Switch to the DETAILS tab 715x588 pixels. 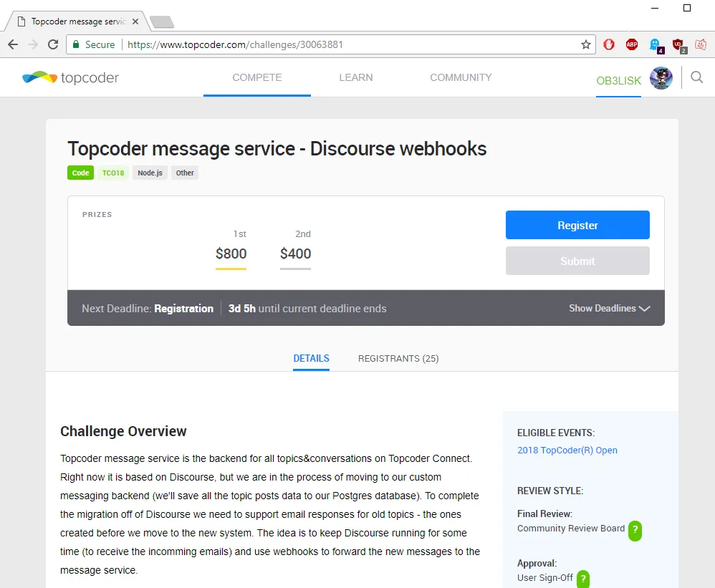pos(311,358)
